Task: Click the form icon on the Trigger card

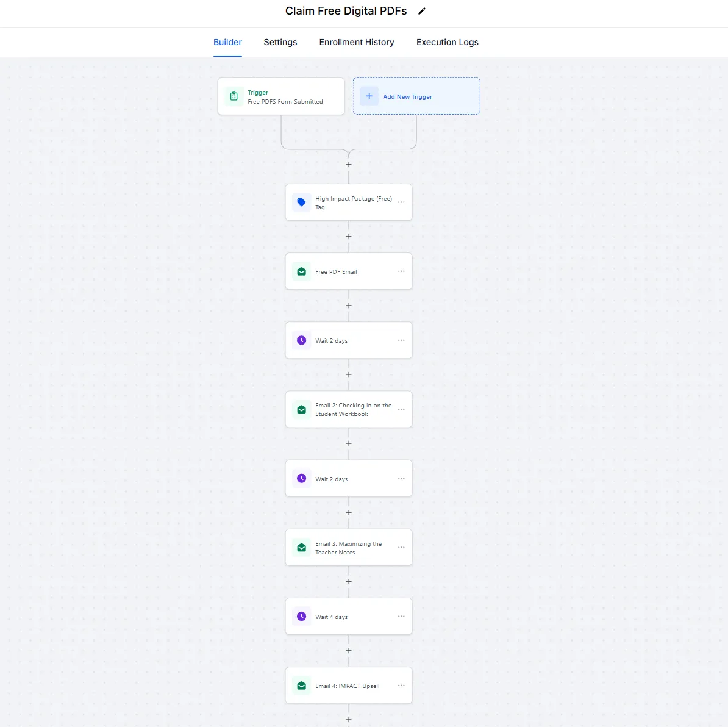Action: click(x=234, y=96)
